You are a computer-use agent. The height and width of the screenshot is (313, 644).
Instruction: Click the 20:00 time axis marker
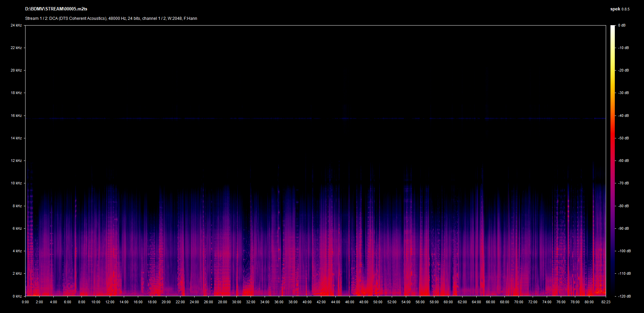[166, 302]
